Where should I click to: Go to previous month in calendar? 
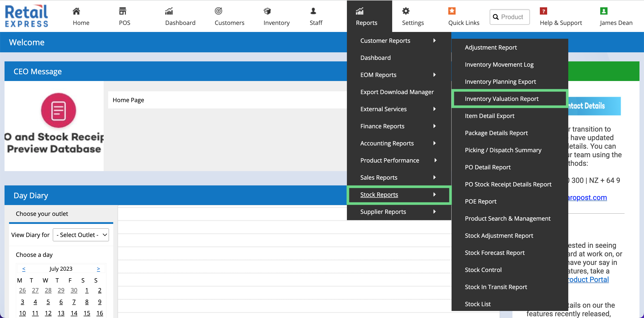pyautogui.click(x=24, y=269)
